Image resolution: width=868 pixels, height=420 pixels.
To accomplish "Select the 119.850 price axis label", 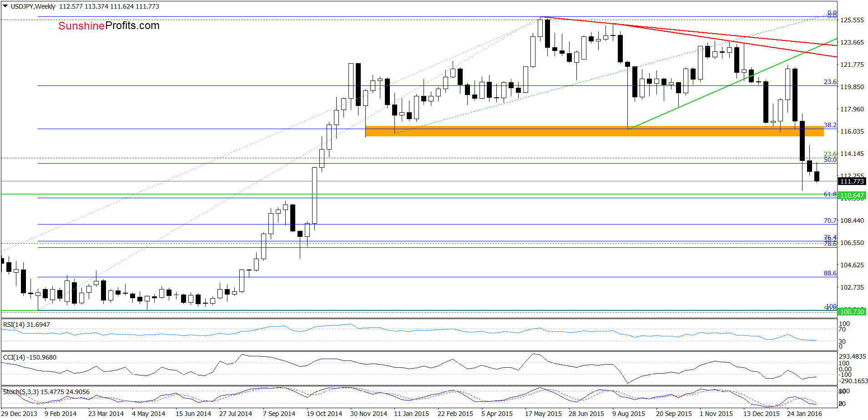I will [852, 87].
